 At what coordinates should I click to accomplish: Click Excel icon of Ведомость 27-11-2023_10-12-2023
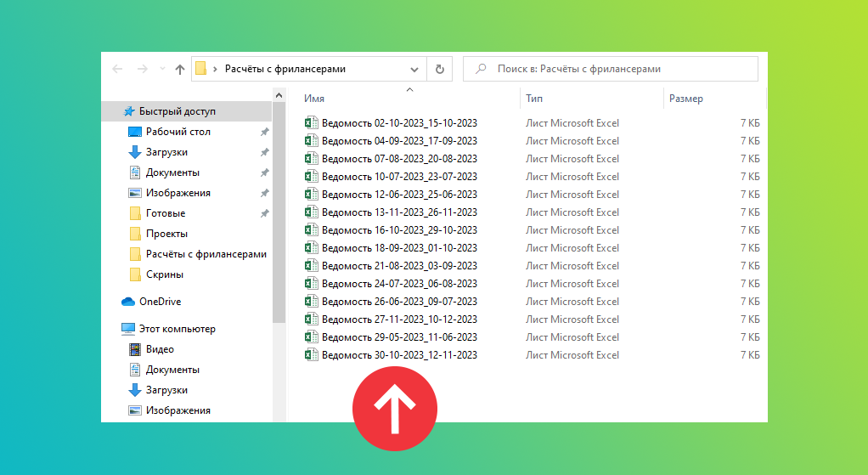coord(311,319)
